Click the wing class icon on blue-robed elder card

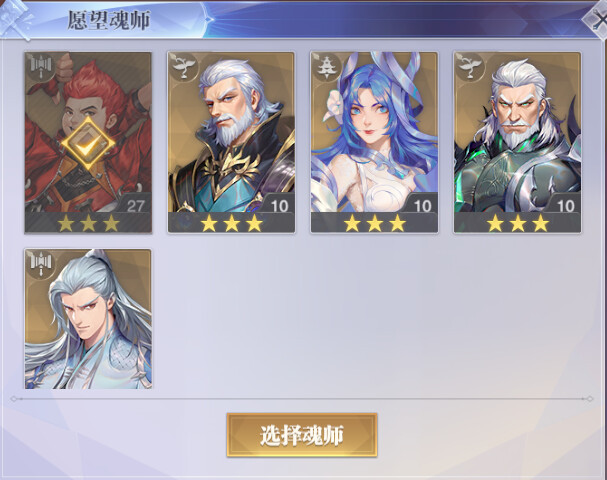[x=183, y=67]
